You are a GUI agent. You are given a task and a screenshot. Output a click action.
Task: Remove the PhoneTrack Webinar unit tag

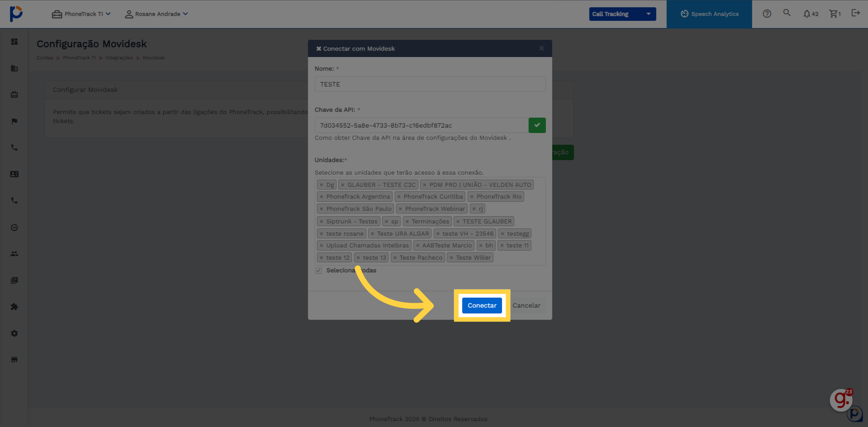click(x=400, y=209)
